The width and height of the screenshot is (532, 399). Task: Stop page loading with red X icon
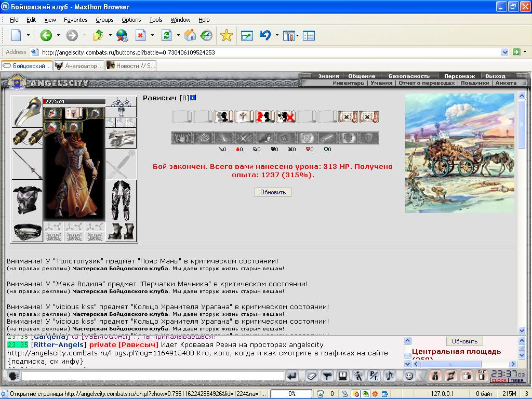point(140,35)
